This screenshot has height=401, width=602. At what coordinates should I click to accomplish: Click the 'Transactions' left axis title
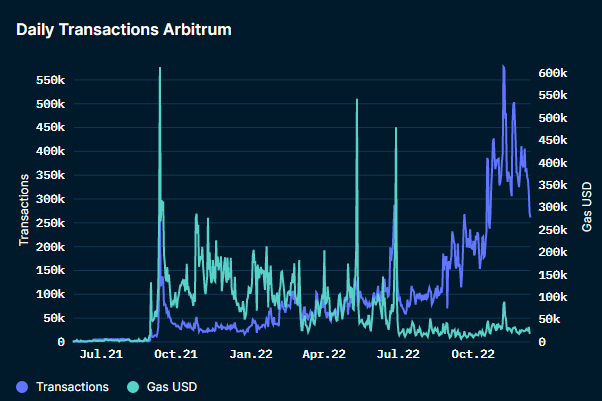pyautogui.click(x=24, y=210)
